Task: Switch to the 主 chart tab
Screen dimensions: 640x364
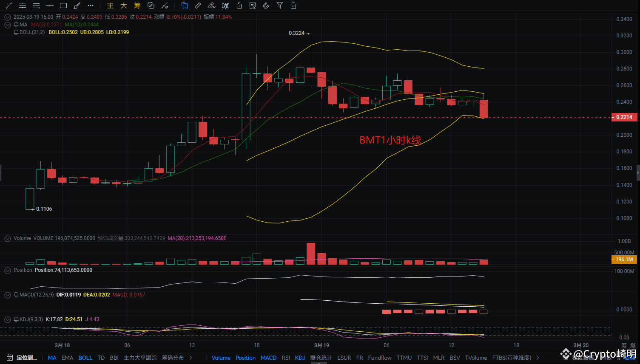Action: pyautogui.click(x=110, y=6)
